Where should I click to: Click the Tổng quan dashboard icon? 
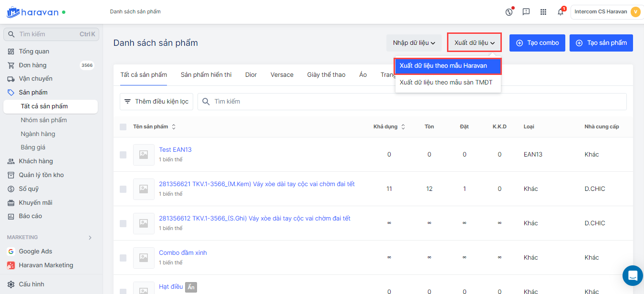pyautogui.click(x=11, y=52)
